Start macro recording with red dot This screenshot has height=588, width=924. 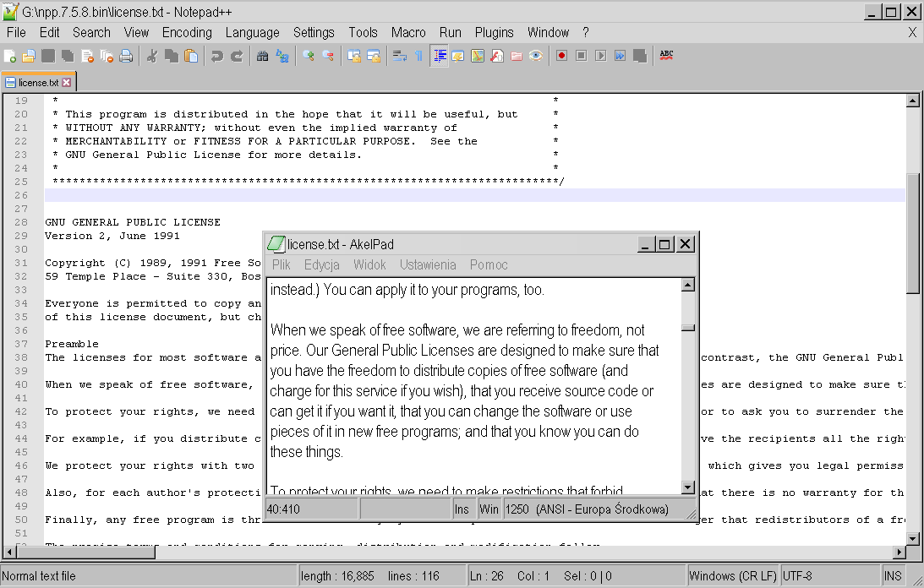[x=561, y=56]
